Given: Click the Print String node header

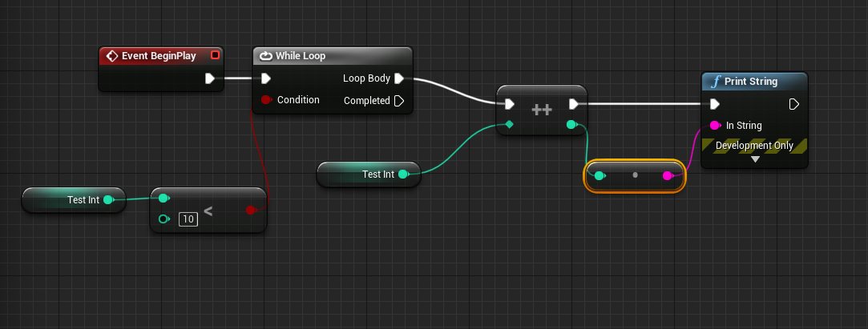Looking at the screenshot, I should coord(754,82).
